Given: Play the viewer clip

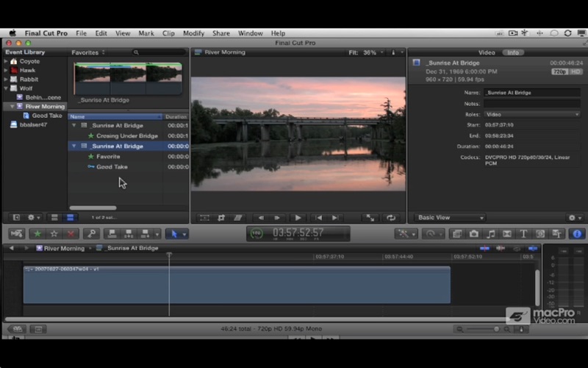Looking at the screenshot, I should (298, 217).
